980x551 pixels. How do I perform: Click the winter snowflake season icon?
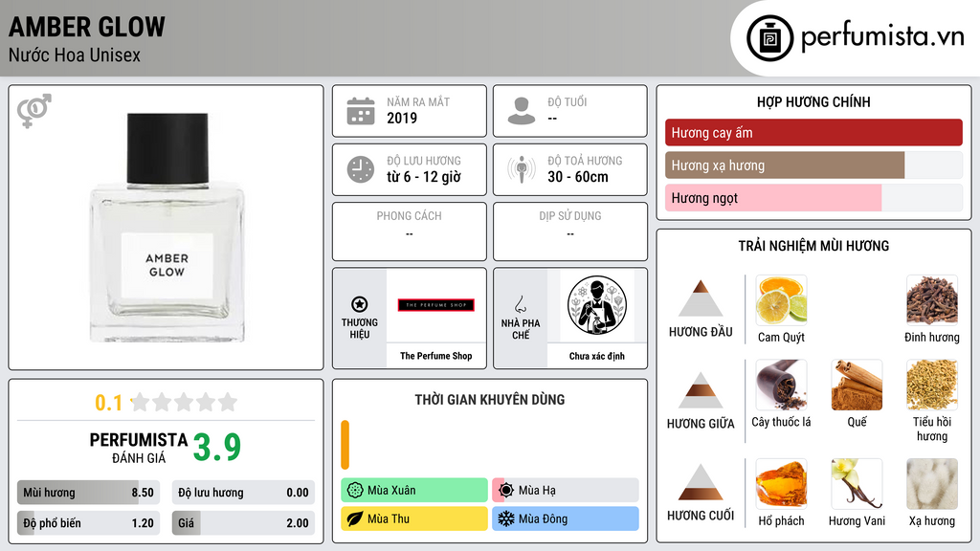[x=506, y=518]
